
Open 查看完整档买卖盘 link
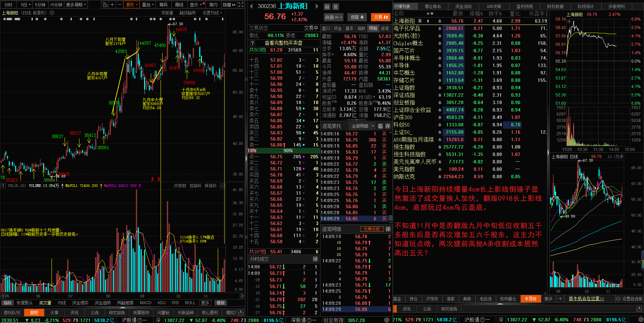pos(283,43)
